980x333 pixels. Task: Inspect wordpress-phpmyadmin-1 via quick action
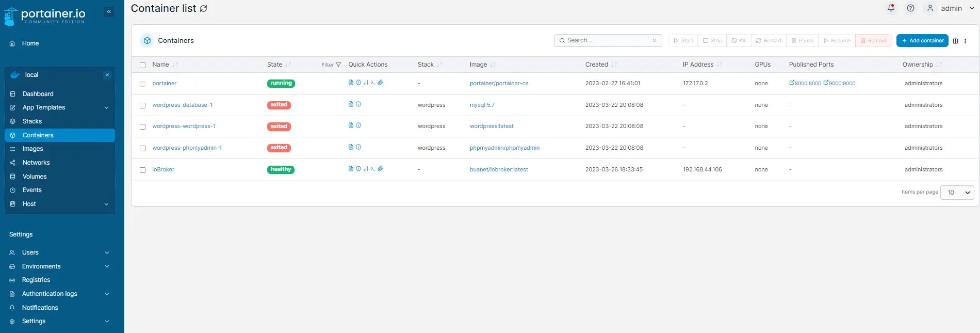click(358, 147)
